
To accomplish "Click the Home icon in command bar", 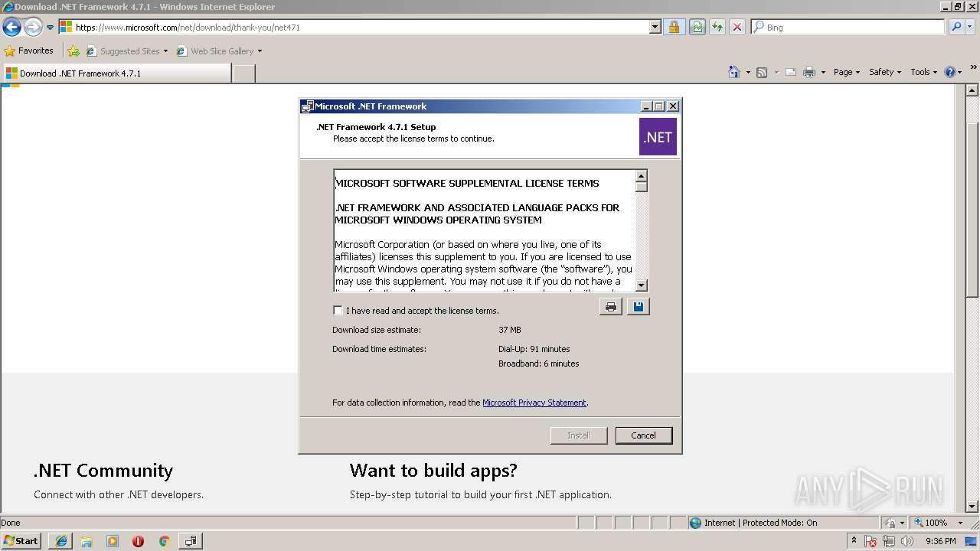I will coord(734,72).
